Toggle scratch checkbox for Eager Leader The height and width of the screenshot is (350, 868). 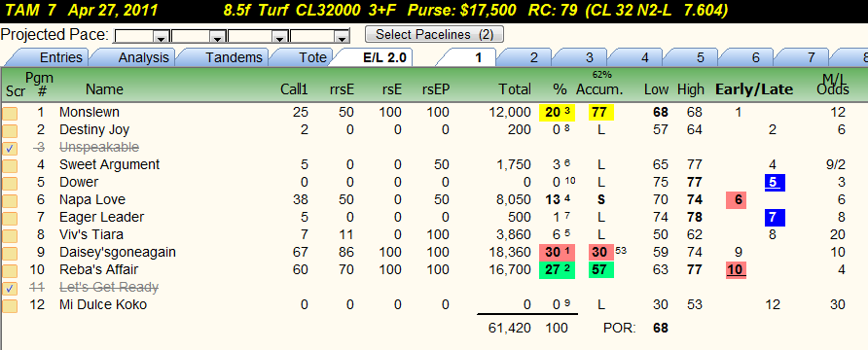click(10, 219)
